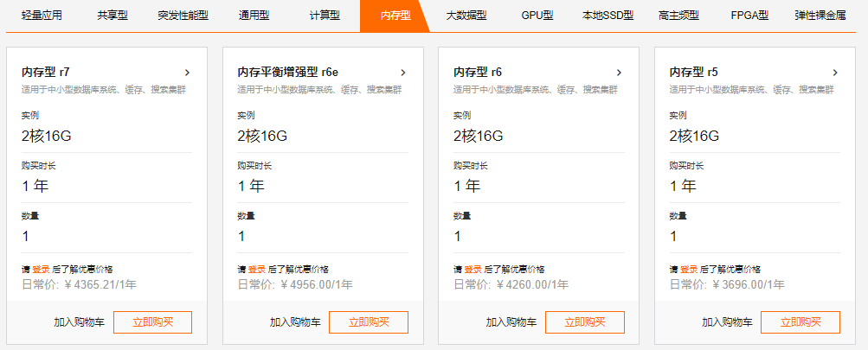The width and height of the screenshot is (868, 350).
Task: Click 立即购买 on the r7 card
Action: 153,322
